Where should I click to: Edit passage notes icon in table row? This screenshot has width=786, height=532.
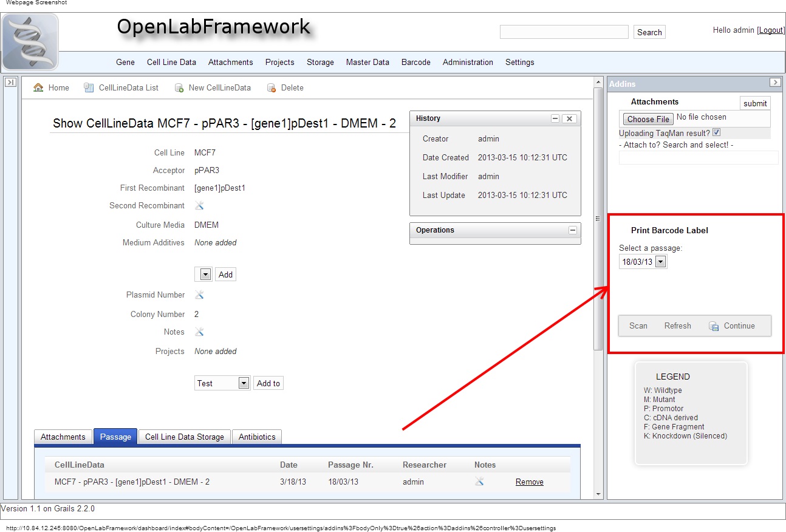click(479, 482)
